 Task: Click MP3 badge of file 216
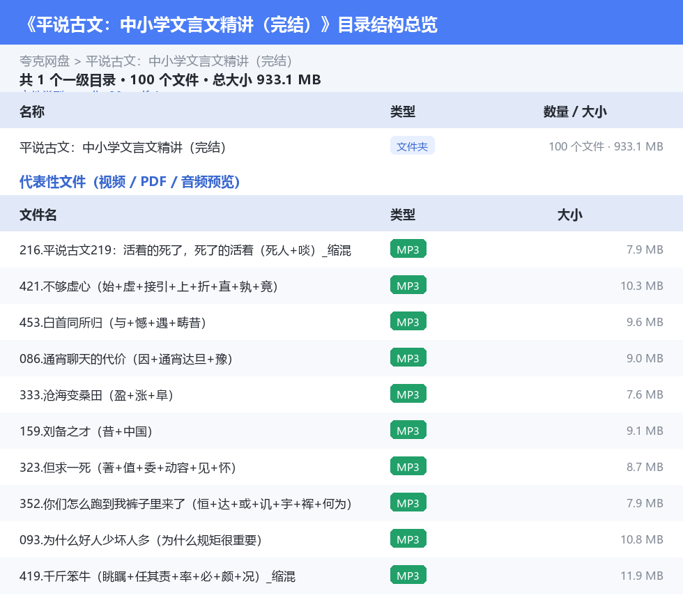408,249
